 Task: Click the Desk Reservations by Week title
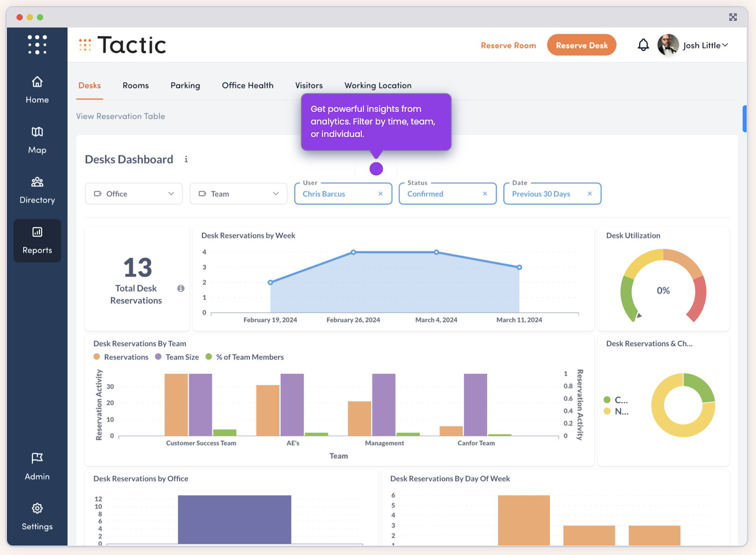click(248, 236)
